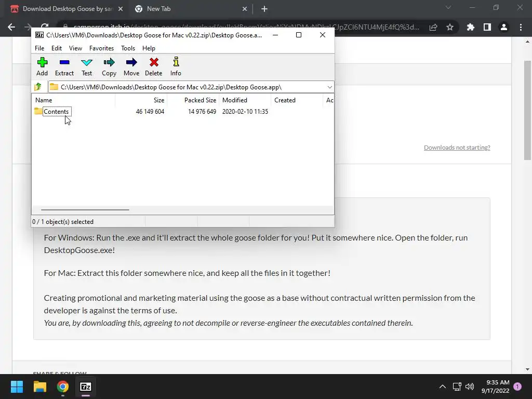Toggle the Chrome side panel icon
This screenshot has height=399, width=532.
487,27
